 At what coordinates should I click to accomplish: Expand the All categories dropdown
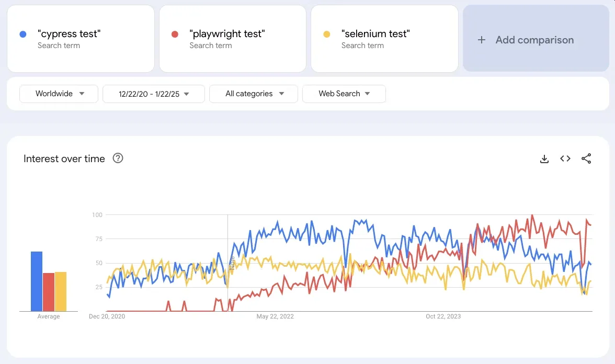[x=253, y=94]
